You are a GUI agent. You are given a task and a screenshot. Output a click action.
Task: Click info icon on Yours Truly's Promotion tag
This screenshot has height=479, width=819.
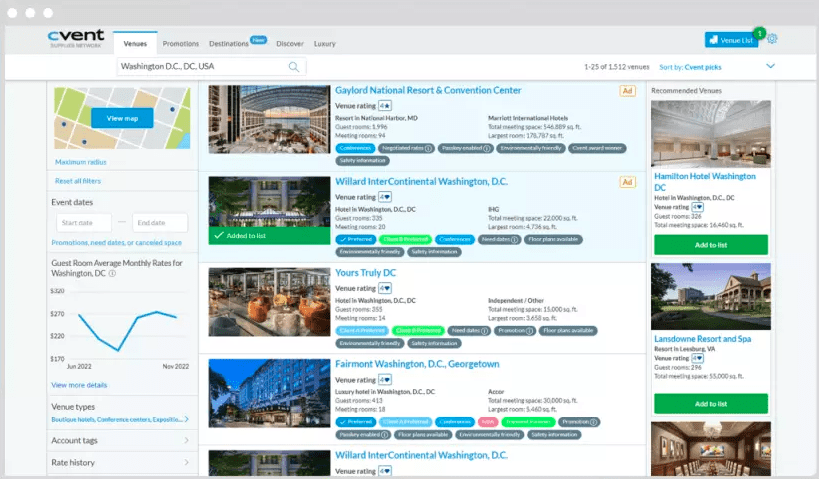529,331
